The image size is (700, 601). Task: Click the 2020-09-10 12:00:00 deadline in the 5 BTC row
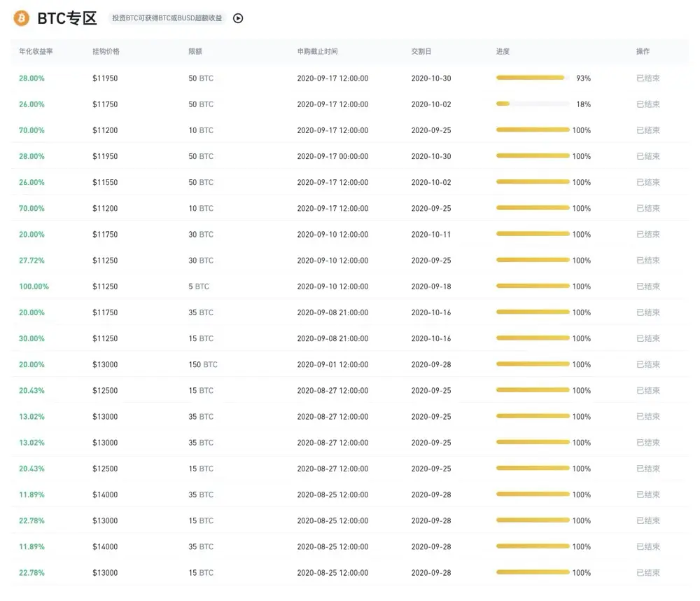click(x=332, y=286)
